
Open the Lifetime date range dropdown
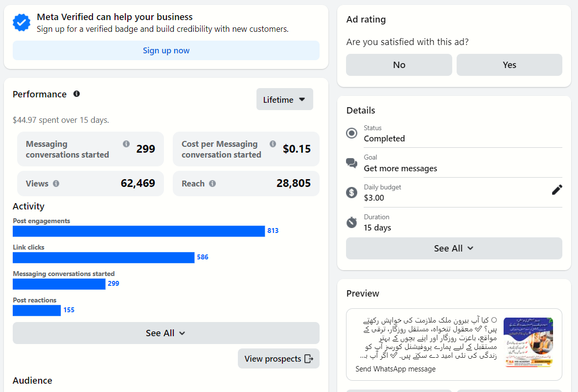tap(284, 99)
